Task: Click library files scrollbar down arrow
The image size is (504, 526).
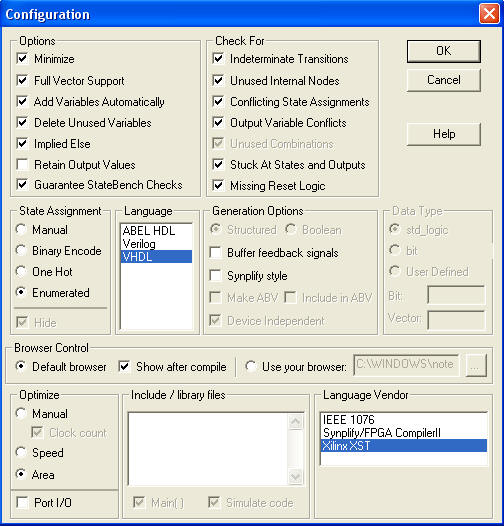Action: tap(295, 476)
